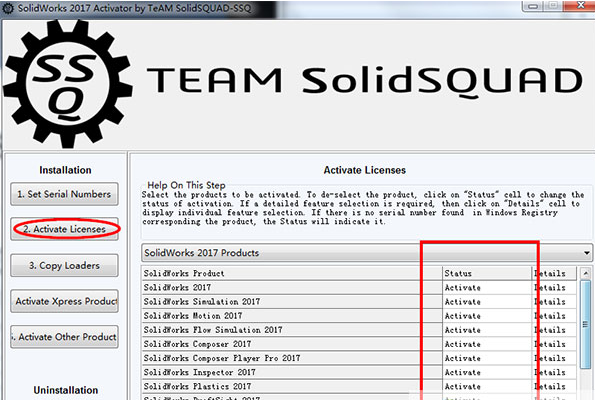Select SolidWorks Simulation 2017 product name

click(x=292, y=302)
